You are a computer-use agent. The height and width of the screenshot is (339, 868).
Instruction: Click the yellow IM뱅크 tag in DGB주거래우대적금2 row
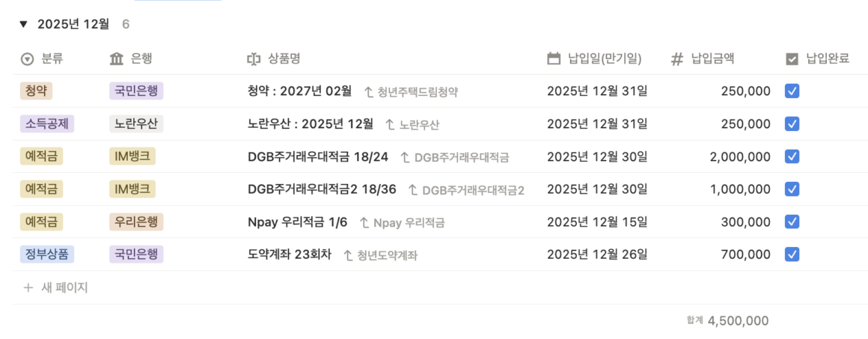click(132, 189)
